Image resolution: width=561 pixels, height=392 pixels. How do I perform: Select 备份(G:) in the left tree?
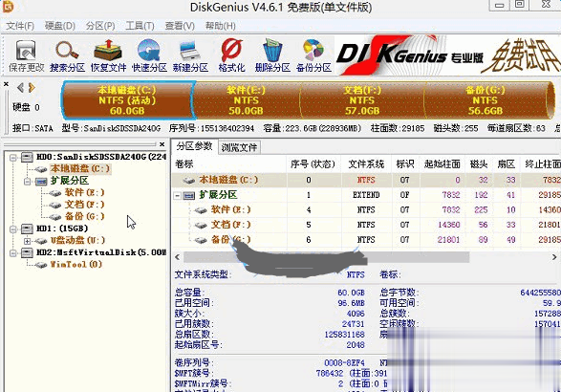[84, 216]
